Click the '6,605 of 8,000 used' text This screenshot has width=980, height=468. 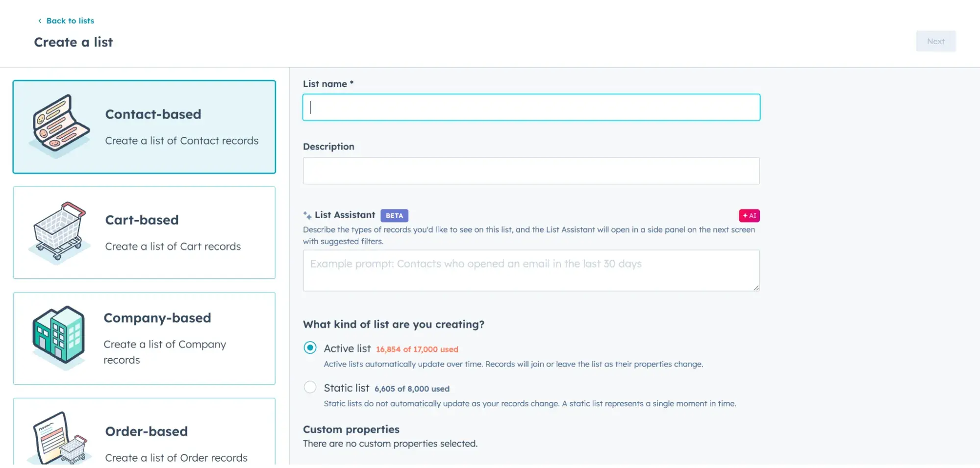pyautogui.click(x=412, y=389)
